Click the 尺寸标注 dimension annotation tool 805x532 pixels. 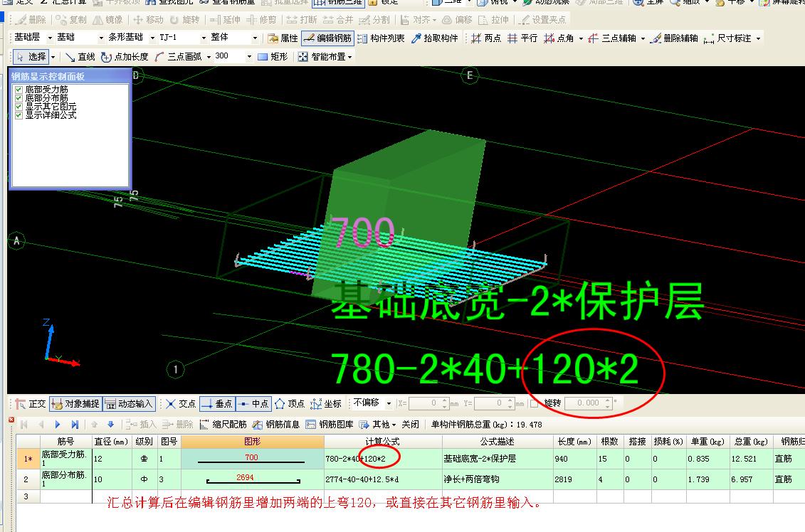(727, 38)
